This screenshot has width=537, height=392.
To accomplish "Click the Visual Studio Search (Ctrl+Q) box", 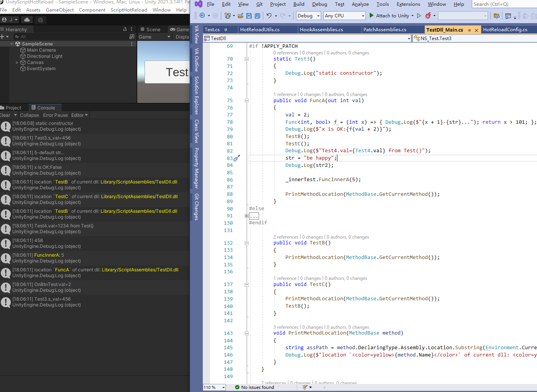I will (504, 4).
